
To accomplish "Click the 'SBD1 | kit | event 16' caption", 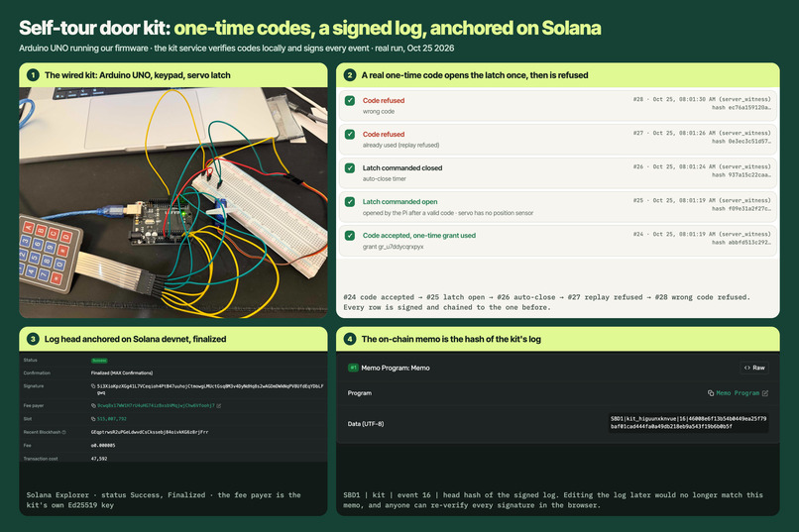I will click(553, 500).
